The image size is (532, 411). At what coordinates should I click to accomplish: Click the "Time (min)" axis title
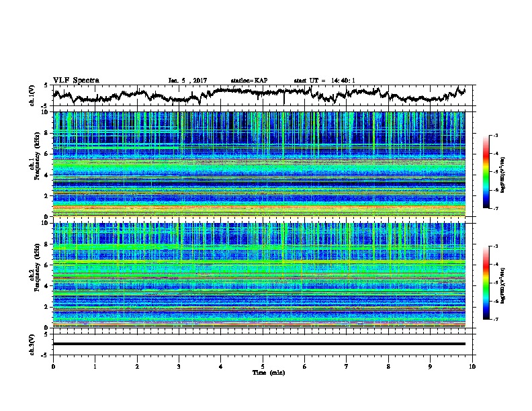pos(269,373)
